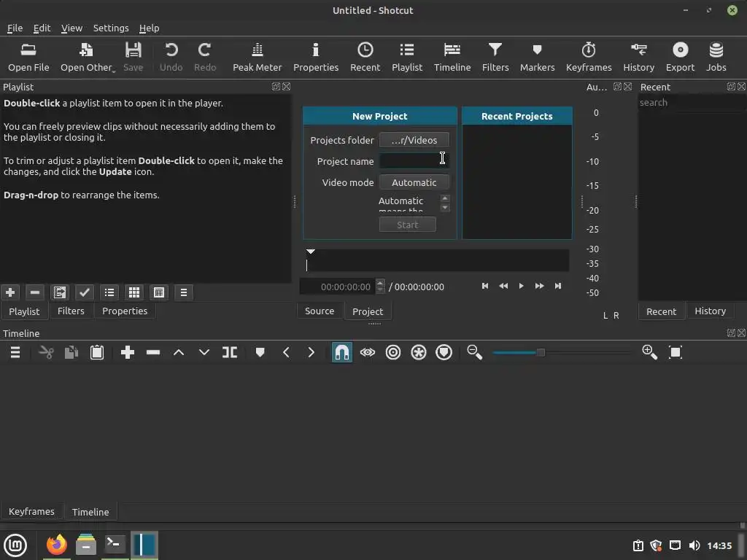Click the Start project button
Screen dimensions: 747x560
[407, 225]
